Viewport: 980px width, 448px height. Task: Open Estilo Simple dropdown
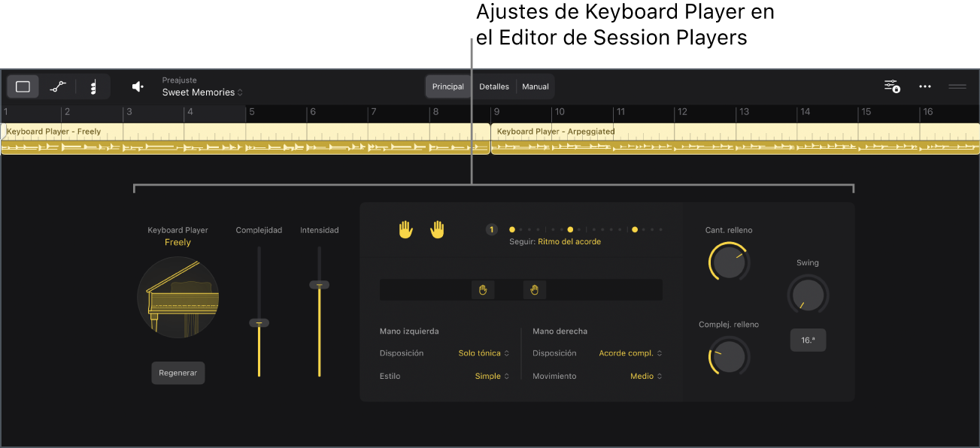click(x=492, y=376)
